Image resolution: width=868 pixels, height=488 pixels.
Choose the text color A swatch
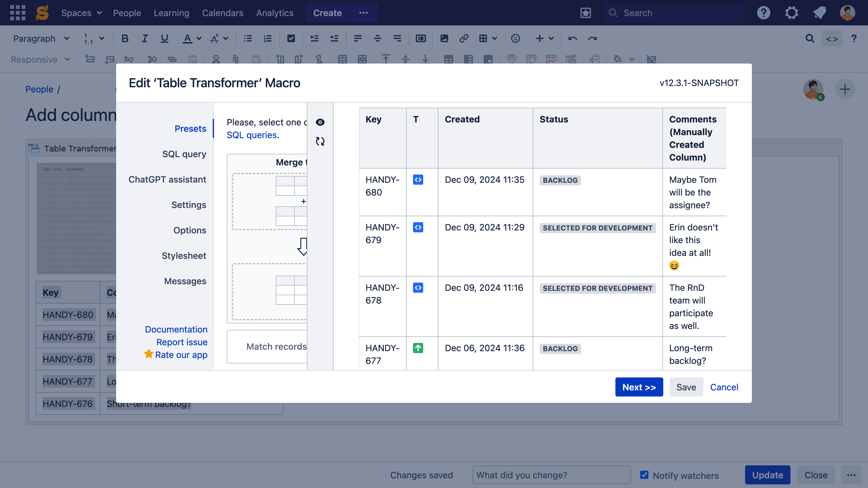point(187,38)
